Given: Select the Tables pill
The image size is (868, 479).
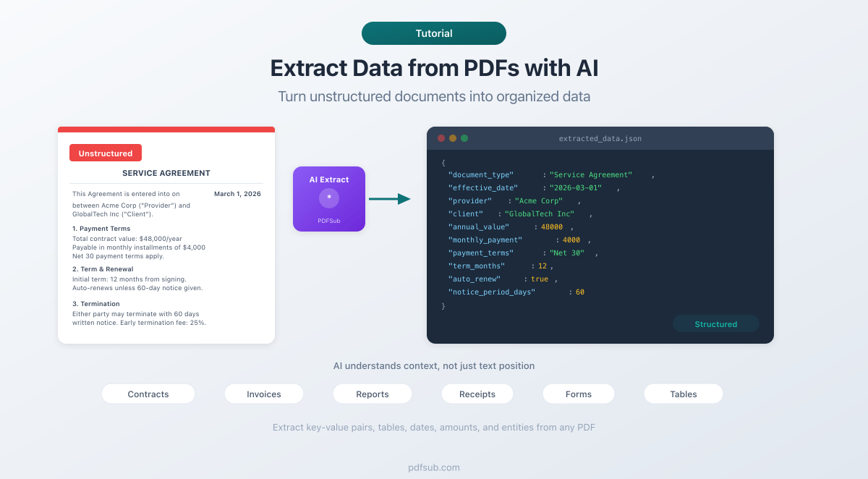Looking at the screenshot, I should tap(684, 394).
